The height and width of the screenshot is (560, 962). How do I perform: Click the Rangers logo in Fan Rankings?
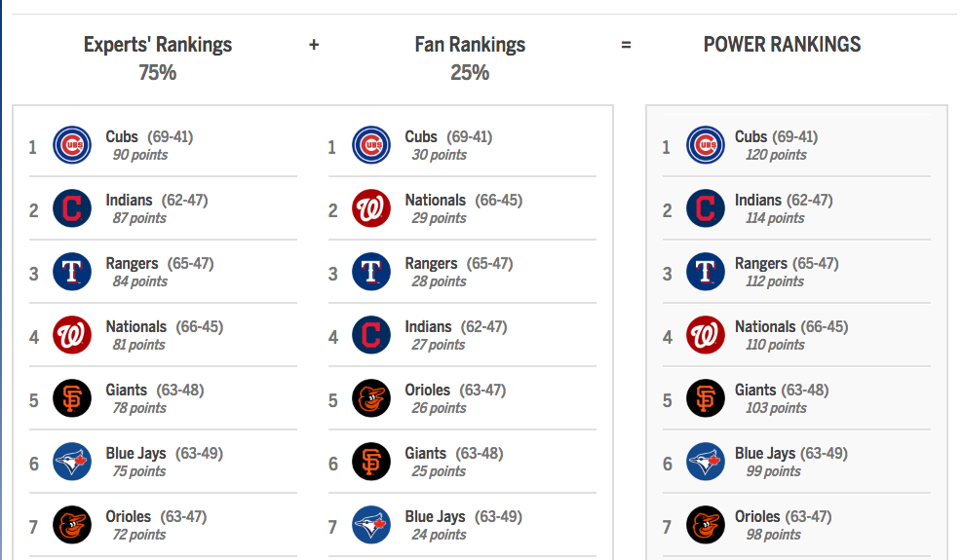371,273
